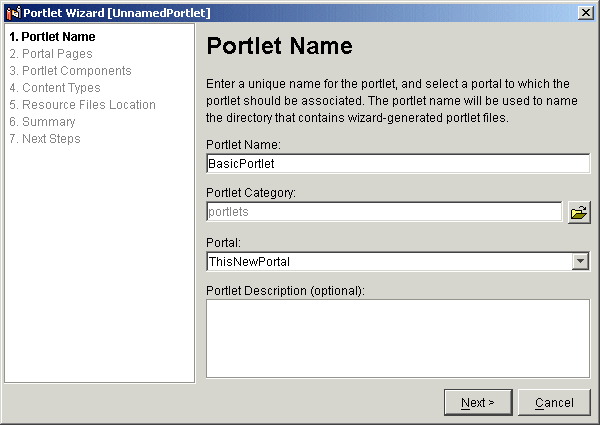Select step 1 Portlet Name
The height and width of the screenshot is (425, 600).
52,37
